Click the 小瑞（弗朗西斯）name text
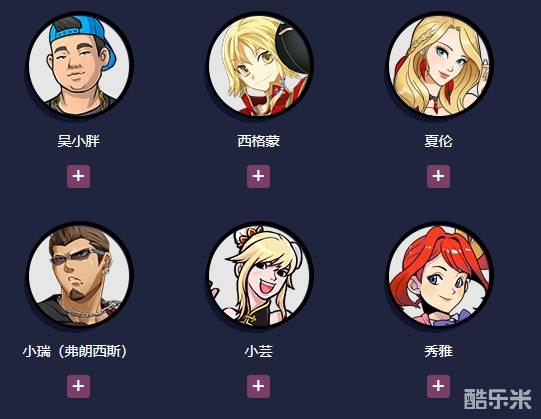 (75, 352)
